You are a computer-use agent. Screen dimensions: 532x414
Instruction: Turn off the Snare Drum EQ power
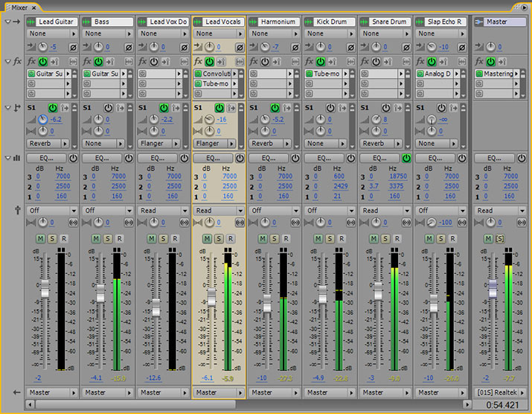click(x=406, y=159)
